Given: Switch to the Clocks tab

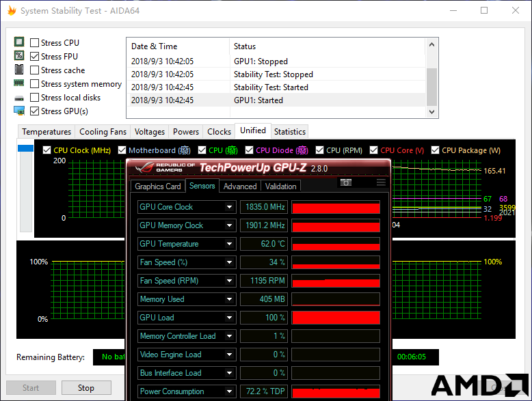Looking at the screenshot, I should pyautogui.click(x=220, y=132).
